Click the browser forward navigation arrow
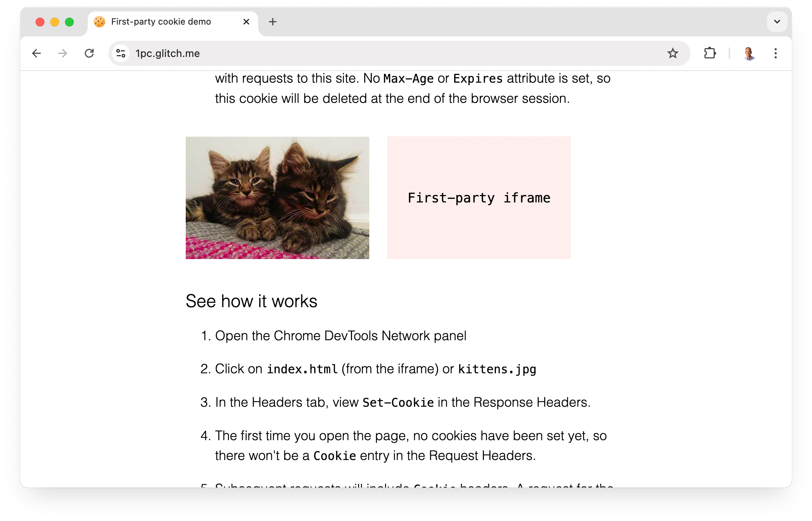 point(62,53)
